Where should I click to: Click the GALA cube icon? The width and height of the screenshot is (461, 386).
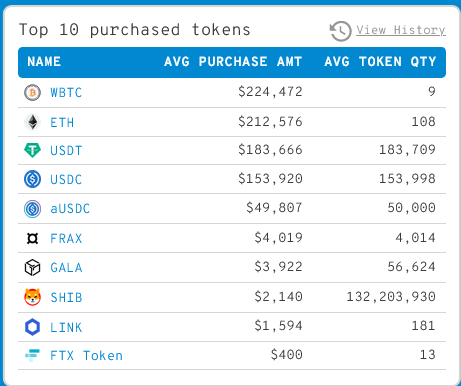pyautogui.click(x=32, y=267)
